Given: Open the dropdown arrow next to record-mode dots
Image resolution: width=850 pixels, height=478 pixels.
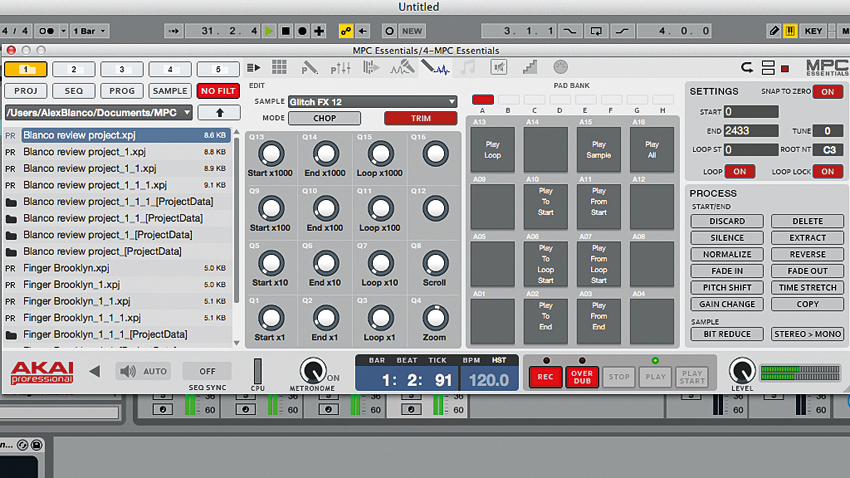Looking at the screenshot, I should [63, 31].
